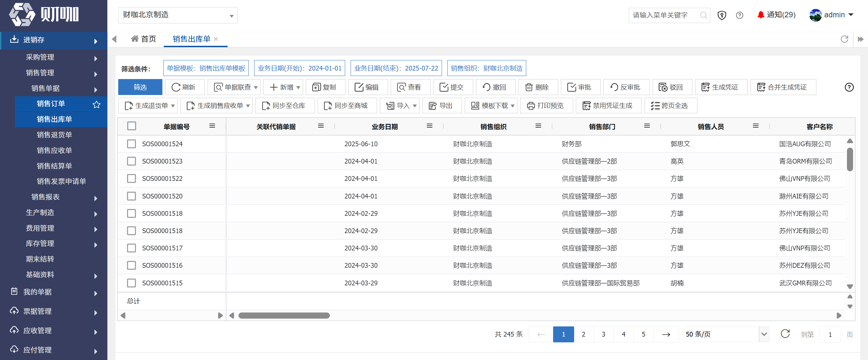Open column menu icon for 业务日期
The height and width of the screenshot is (360, 868).
(x=429, y=126)
